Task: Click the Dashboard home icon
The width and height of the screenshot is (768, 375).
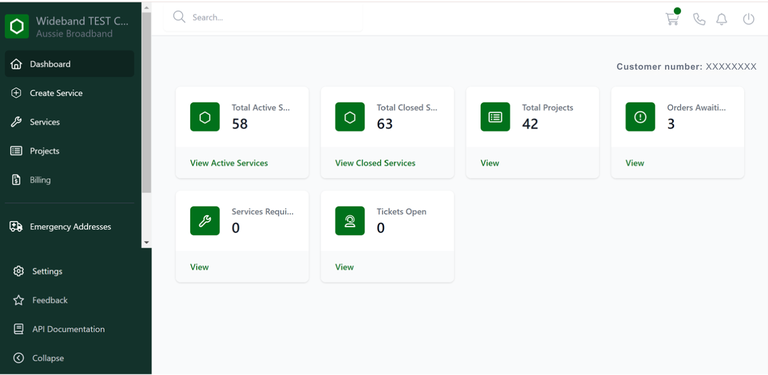Action: click(16, 64)
